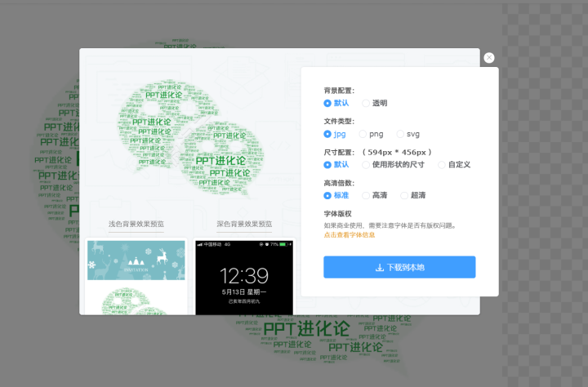Click the 背景配置 label
Image resolution: width=588 pixels, height=387 pixels.
(339, 91)
